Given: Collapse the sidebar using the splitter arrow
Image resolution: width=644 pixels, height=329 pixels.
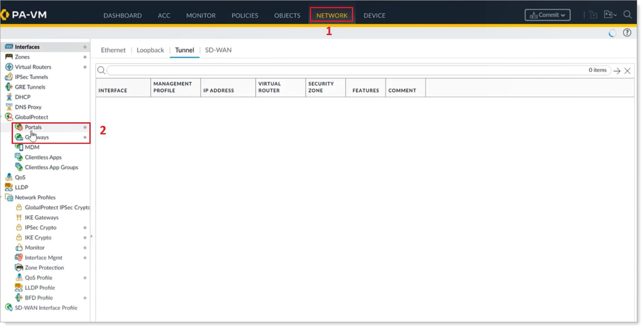Looking at the screenshot, I should coord(92,236).
